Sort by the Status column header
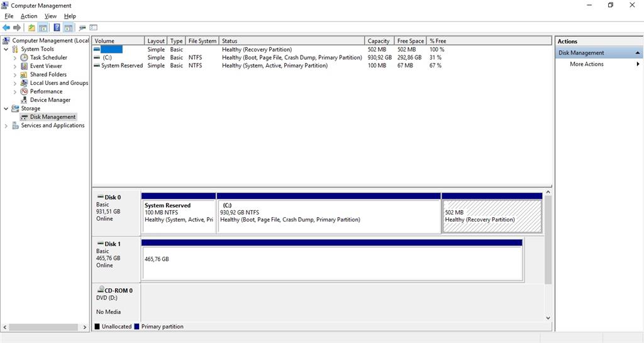Screen dimensions: 644x343 pos(292,41)
